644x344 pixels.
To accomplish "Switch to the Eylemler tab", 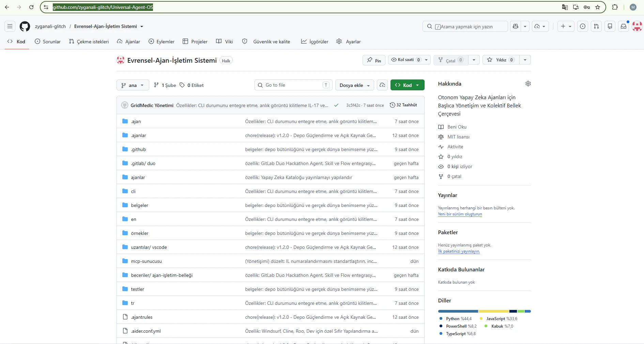I will 162,42.
